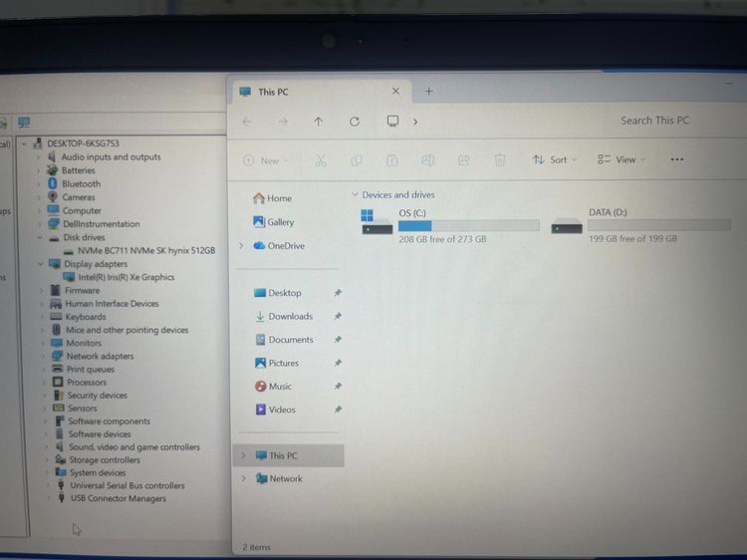Image resolution: width=747 pixels, height=560 pixels.
Task: Collapse the Display adapters category
Action: click(x=41, y=263)
